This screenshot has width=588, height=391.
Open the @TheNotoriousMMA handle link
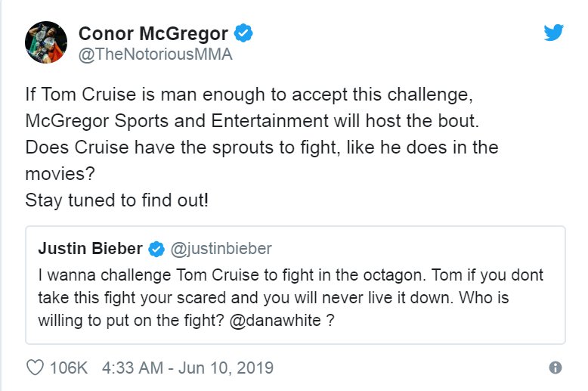[x=155, y=55]
